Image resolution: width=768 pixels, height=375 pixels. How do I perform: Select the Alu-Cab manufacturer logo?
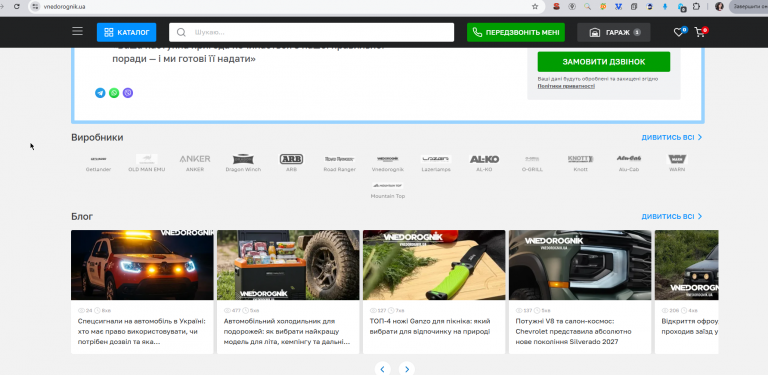(629, 159)
